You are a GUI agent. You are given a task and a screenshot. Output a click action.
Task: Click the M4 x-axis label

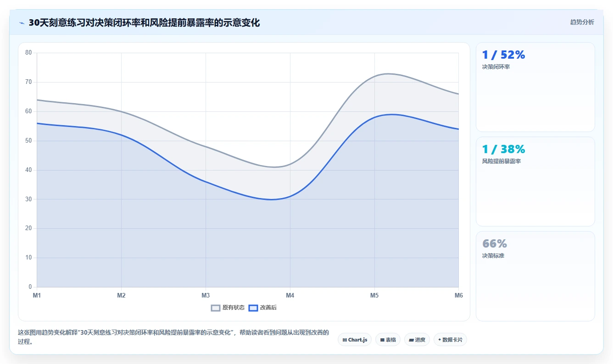290,296
